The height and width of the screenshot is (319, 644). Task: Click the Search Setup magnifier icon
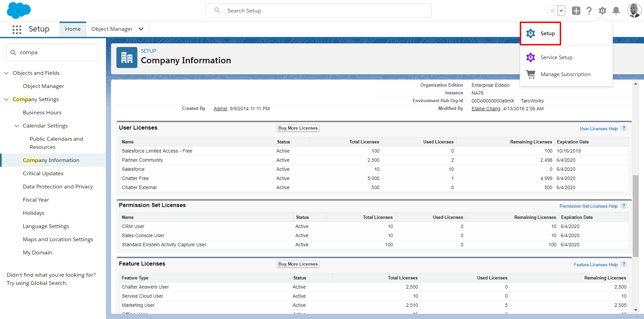pos(217,10)
